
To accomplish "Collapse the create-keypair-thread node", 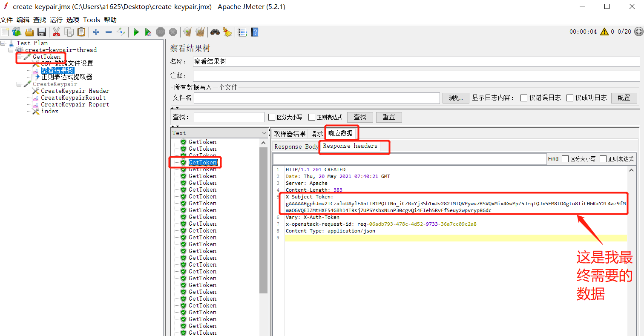I will click(11, 50).
